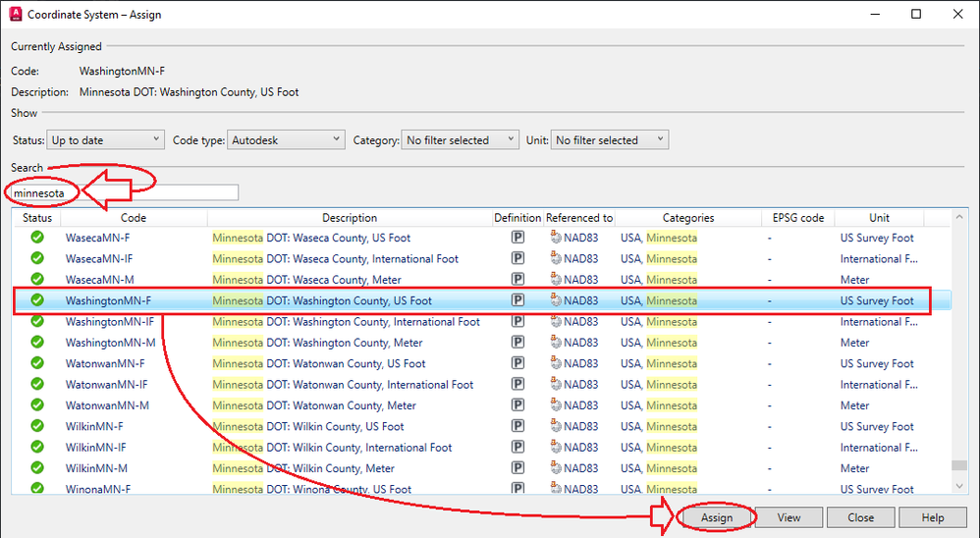
Task: Click the NAD83 datum icon of WatonwanMN-IF
Action: [556, 384]
